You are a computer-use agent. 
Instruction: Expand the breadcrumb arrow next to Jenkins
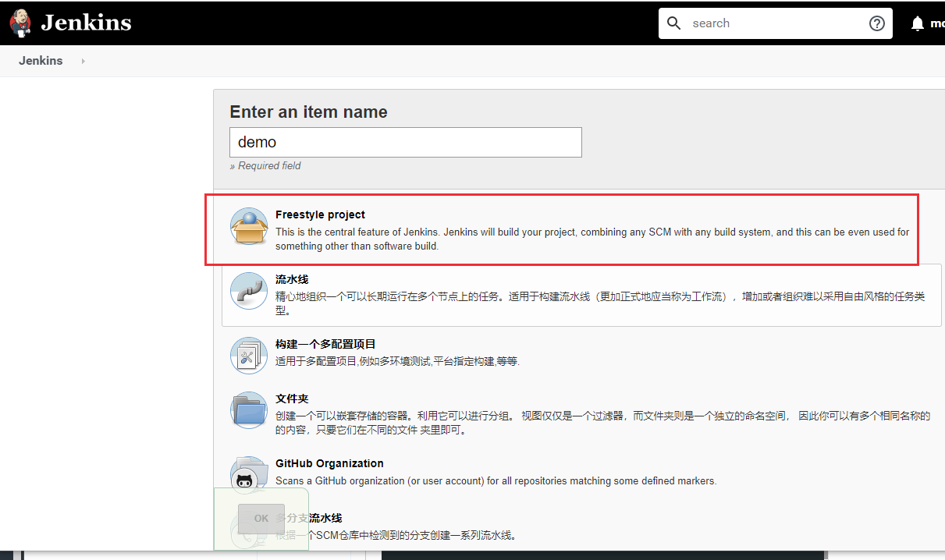click(x=83, y=61)
